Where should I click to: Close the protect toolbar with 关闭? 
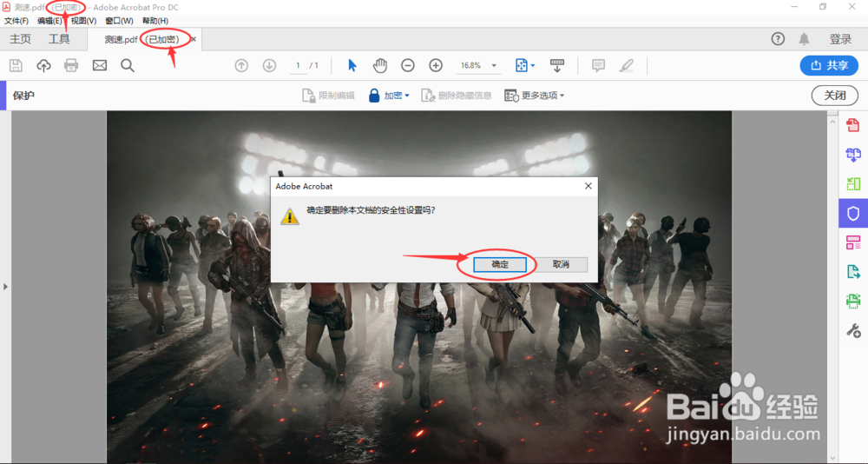click(x=835, y=96)
